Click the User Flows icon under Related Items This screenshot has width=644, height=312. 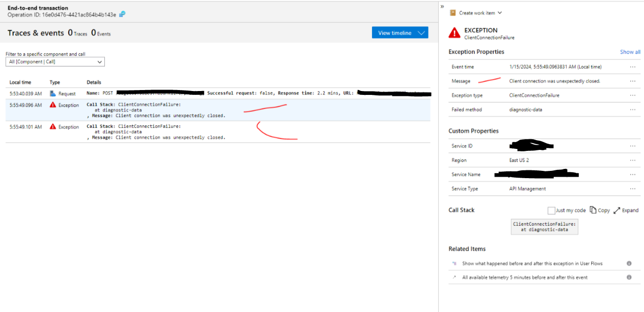(x=455, y=263)
